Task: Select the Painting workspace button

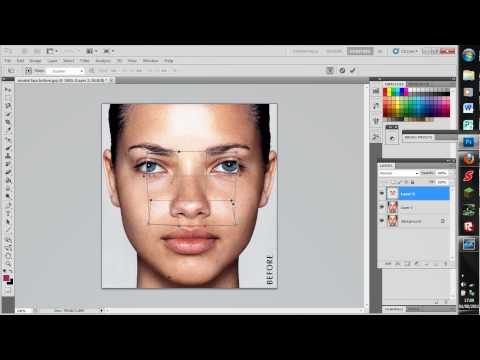Action: (360, 51)
